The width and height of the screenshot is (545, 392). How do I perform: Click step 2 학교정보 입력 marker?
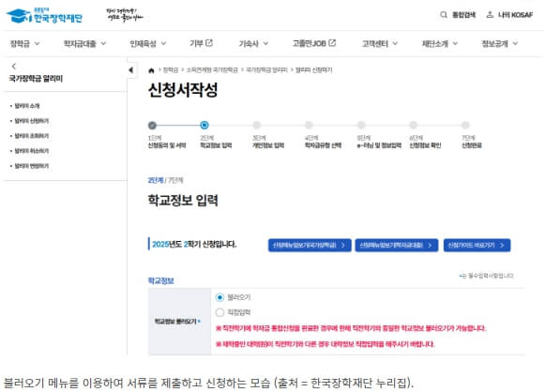pyautogui.click(x=204, y=125)
